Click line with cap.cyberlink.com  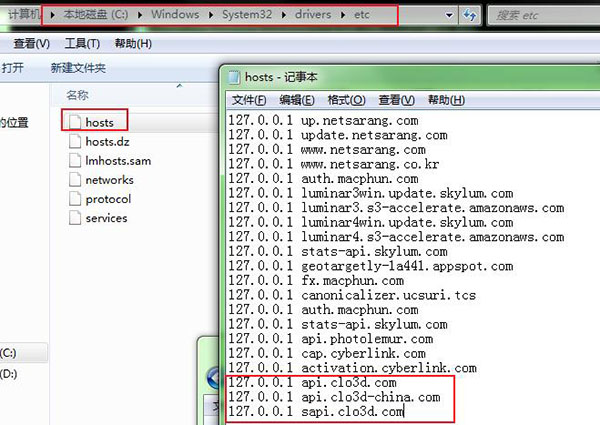327,353
